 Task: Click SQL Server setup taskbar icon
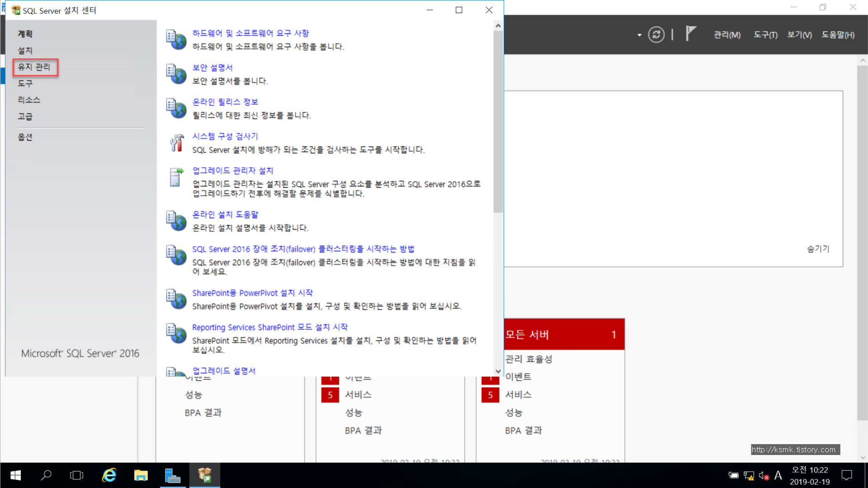point(205,475)
